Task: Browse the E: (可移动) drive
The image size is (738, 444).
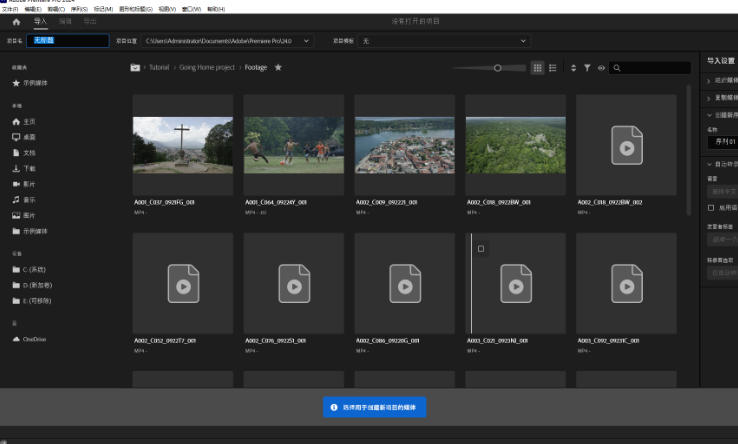Action: tap(32, 300)
